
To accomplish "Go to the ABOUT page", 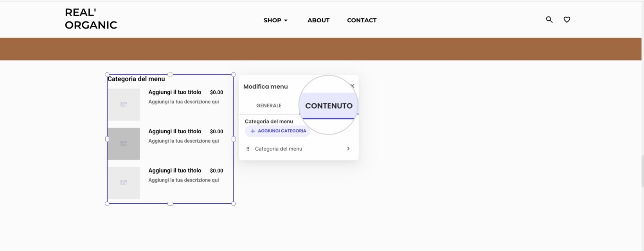I will (x=318, y=20).
